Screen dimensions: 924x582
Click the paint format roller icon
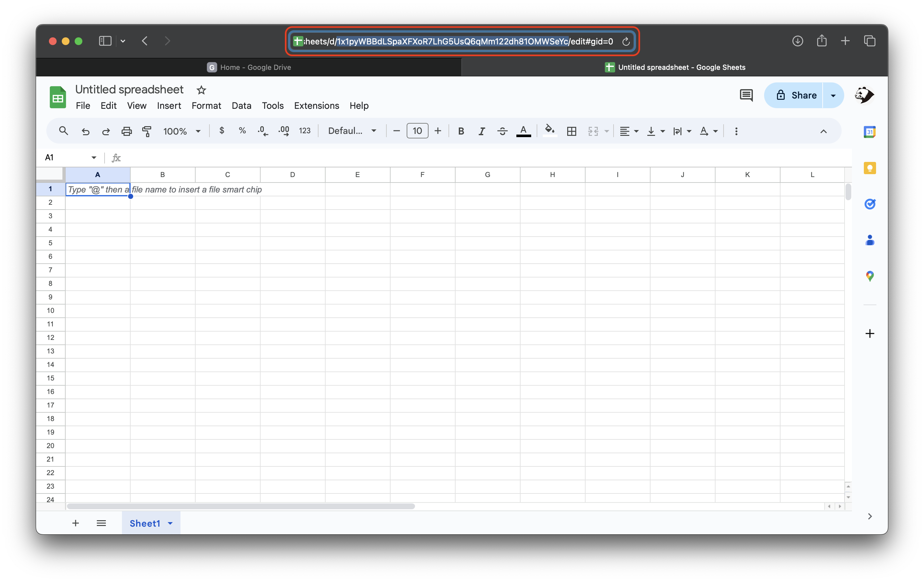(147, 131)
